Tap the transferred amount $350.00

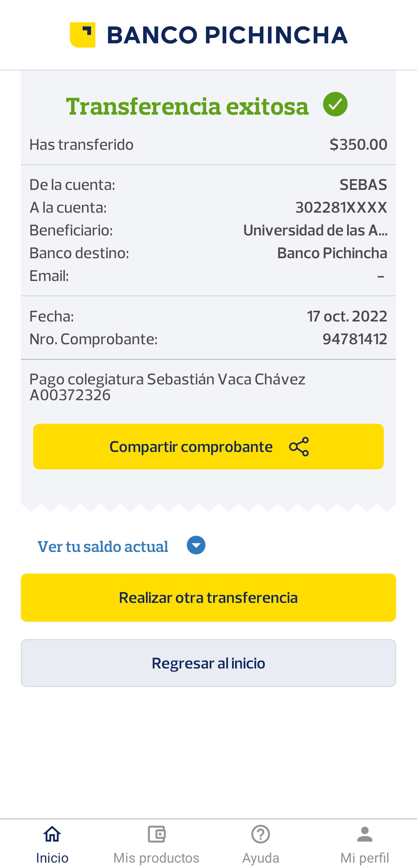(358, 145)
